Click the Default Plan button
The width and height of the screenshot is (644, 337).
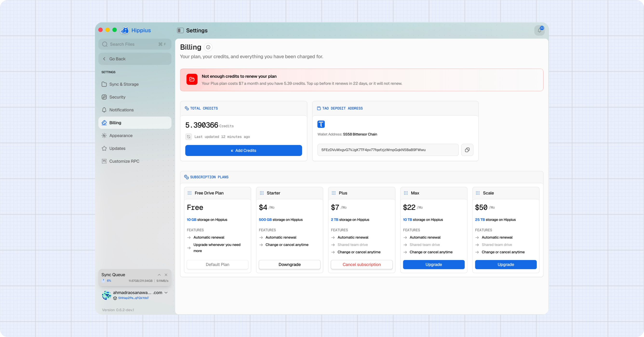[217, 265]
